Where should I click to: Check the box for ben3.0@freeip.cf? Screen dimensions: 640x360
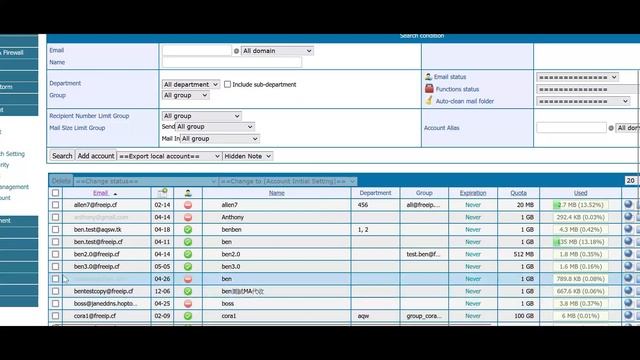pos(56,267)
